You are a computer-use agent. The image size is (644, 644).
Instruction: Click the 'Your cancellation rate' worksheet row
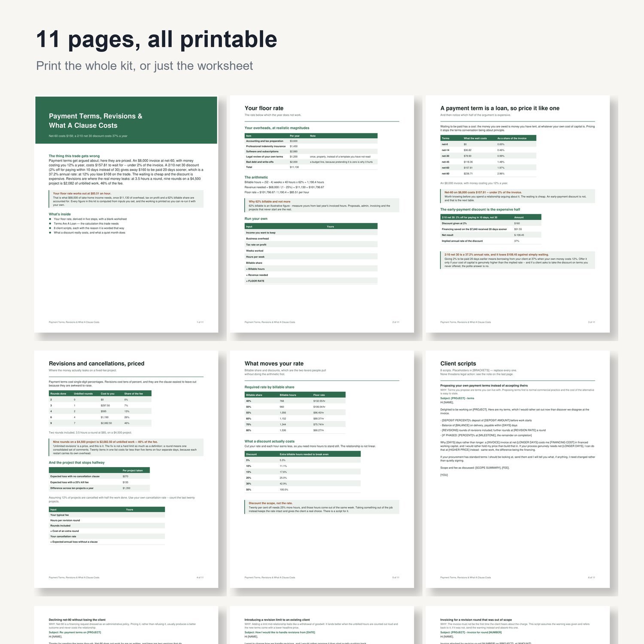click(x=107, y=536)
